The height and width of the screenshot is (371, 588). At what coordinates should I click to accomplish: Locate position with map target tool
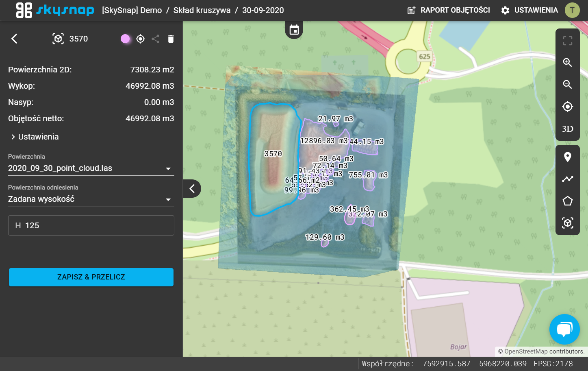coord(568,107)
